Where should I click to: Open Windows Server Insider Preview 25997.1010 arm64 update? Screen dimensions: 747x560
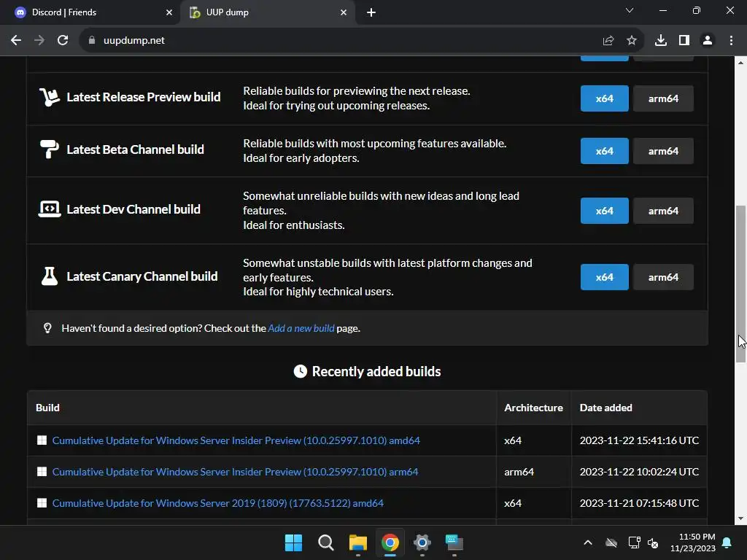pos(235,472)
